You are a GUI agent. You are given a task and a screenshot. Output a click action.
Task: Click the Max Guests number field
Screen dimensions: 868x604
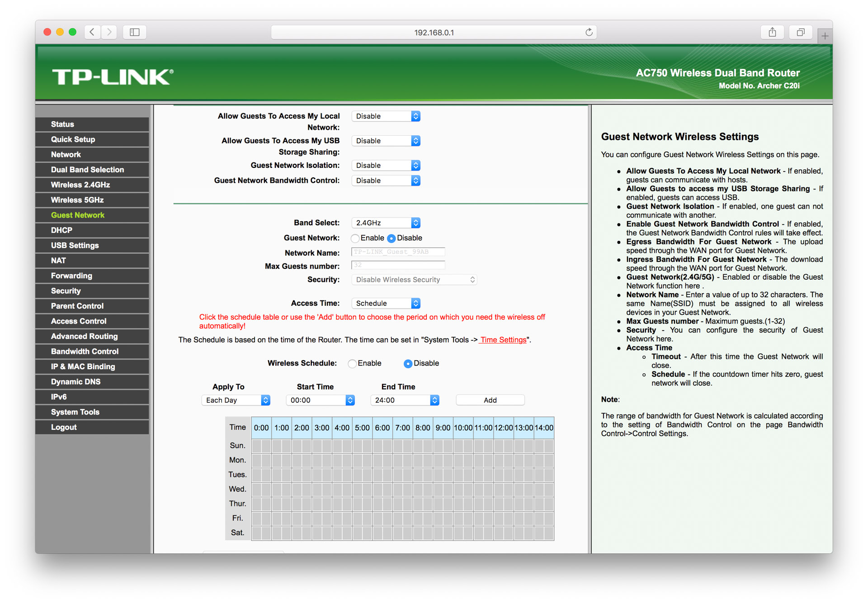point(398,265)
